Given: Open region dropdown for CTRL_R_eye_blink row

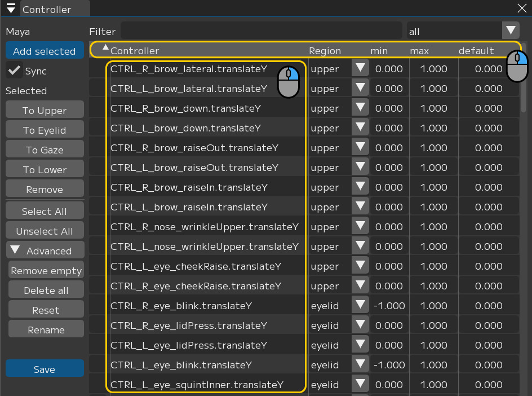Looking at the screenshot, I should pos(360,306).
